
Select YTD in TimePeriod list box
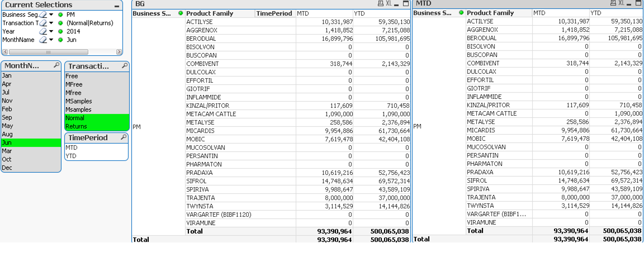pyautogui.click(x=96, y=156)
